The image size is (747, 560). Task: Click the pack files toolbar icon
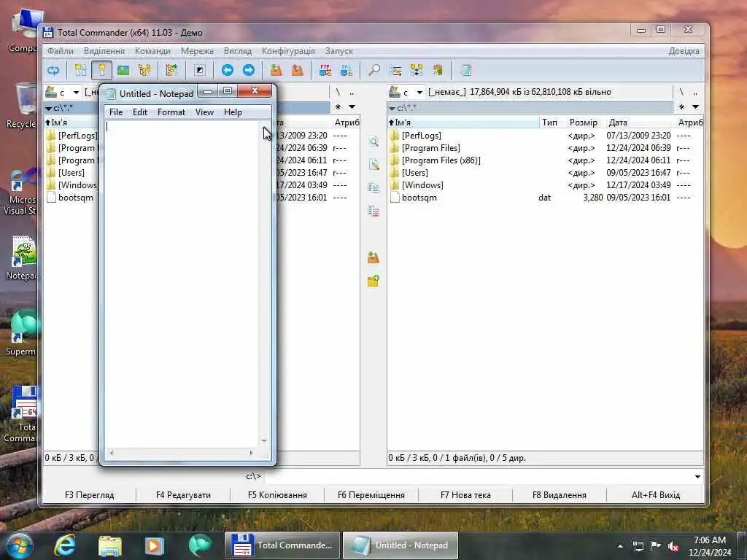click(276, 71)
